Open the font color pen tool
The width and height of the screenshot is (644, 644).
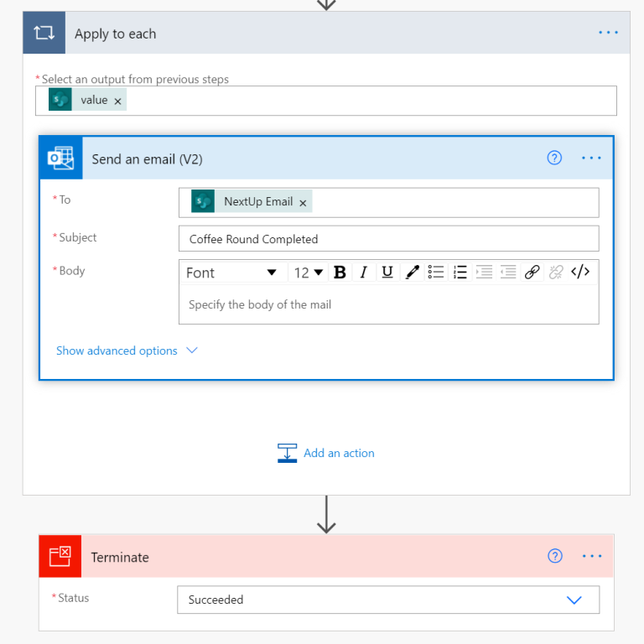point(412,273)
